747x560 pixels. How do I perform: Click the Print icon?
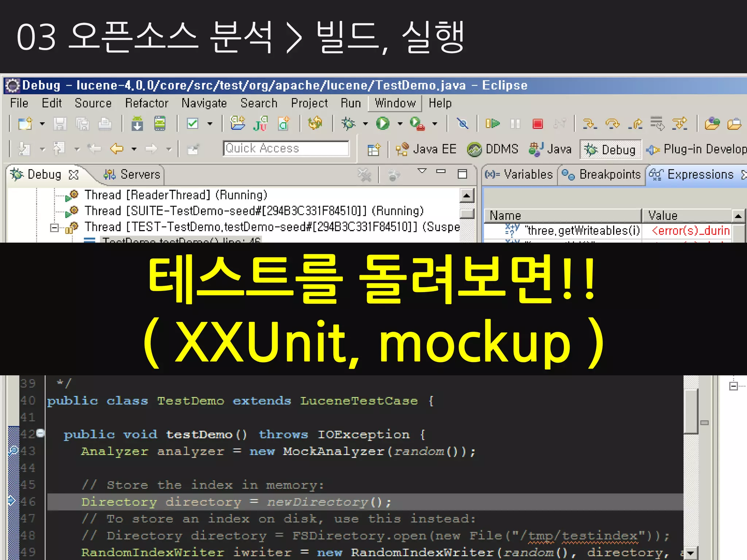pyautogui.click(x=105, y=124)
